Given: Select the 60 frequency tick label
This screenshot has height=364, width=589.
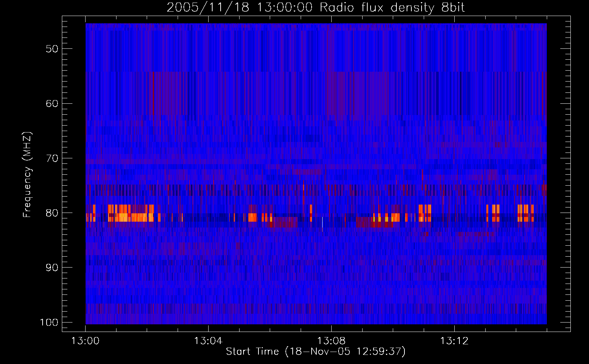Looking at the screenshot, I should [52, 103].
